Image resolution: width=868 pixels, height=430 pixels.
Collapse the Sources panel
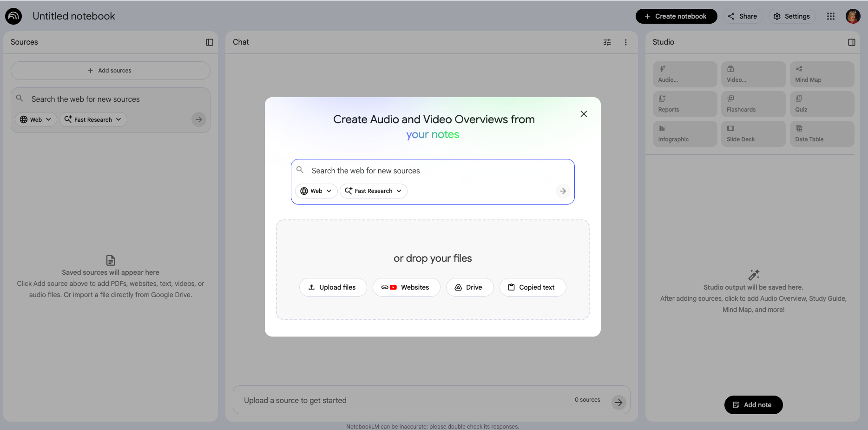click(210, 42)
